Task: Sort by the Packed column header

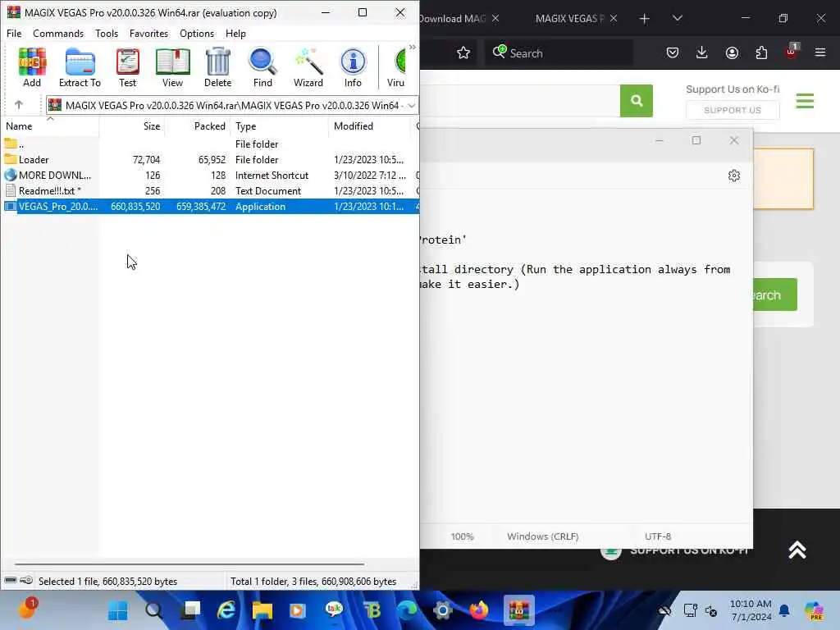Action: 198,126
